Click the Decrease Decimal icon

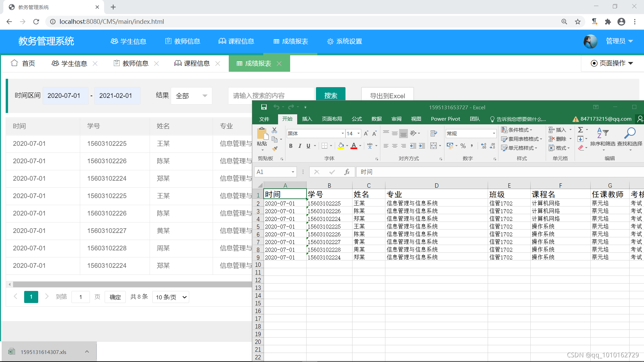(x=492, y=146)
